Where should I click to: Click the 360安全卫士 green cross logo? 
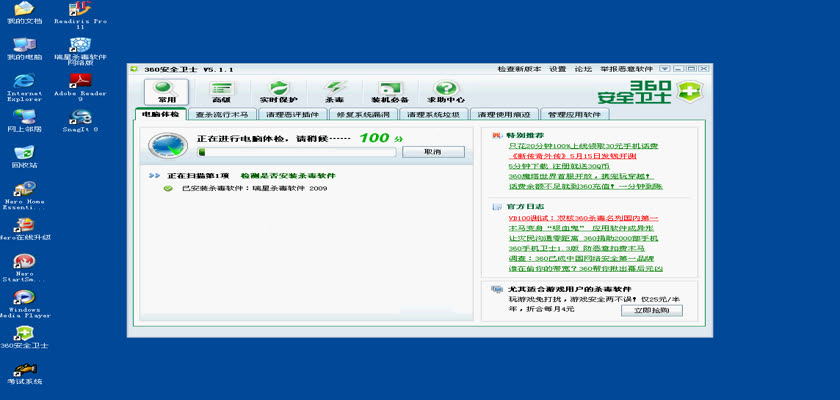(x=688, y=92)
